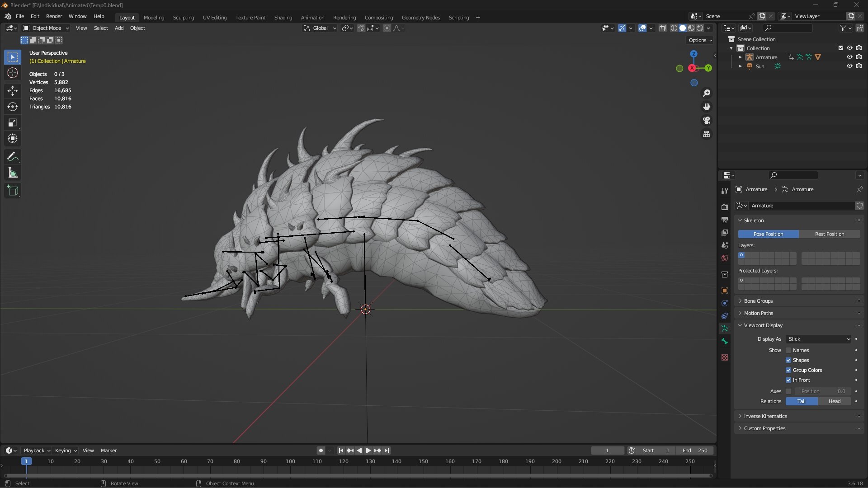Enable the Names checkbox
The height and width of the screenshot is (488, 868).
point(788,350)
